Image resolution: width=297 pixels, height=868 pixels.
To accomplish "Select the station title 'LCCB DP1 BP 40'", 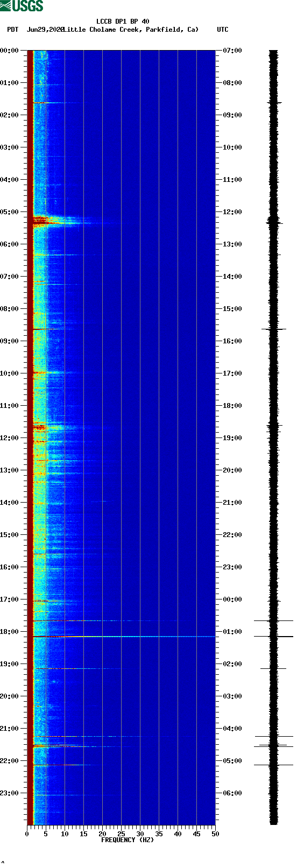I will [x=123, y=22].
